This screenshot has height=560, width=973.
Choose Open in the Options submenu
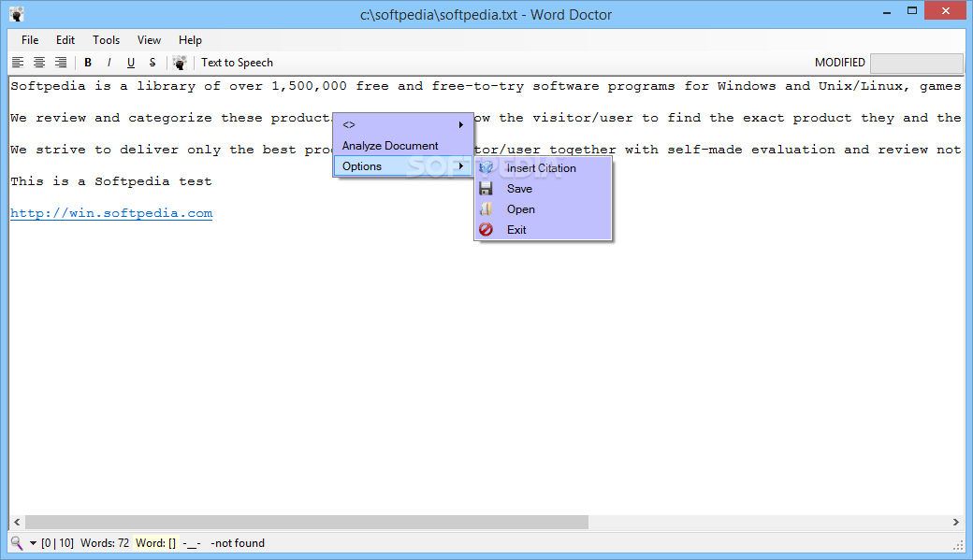pos(543,209)
